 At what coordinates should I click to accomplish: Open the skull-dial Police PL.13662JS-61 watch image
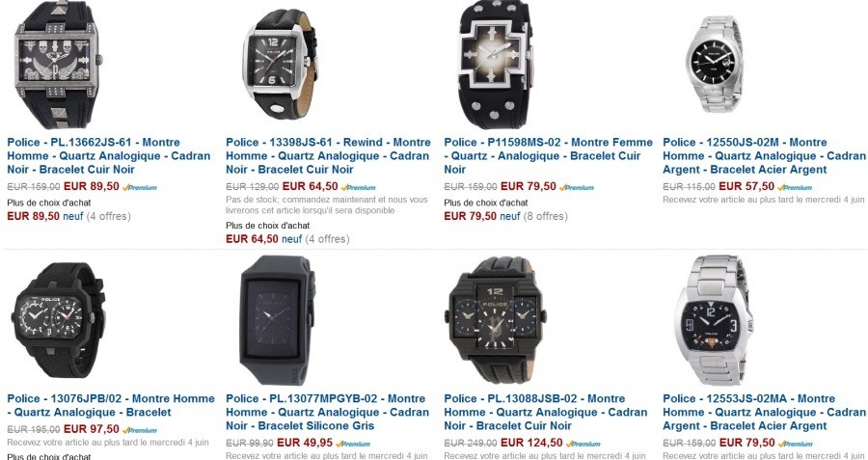point(58,65)
